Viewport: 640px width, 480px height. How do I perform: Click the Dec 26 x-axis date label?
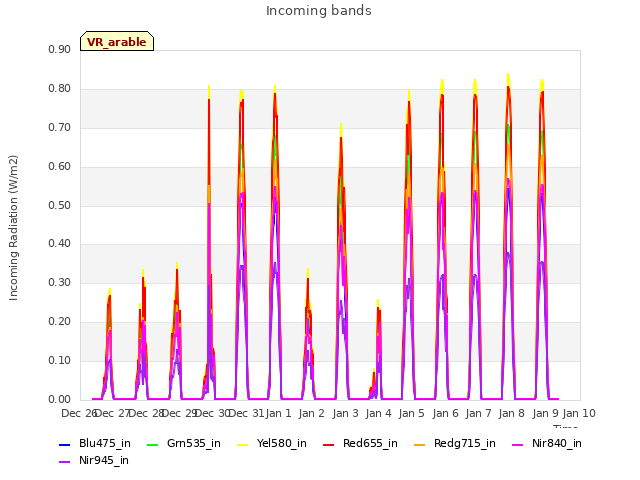point(78,413)
